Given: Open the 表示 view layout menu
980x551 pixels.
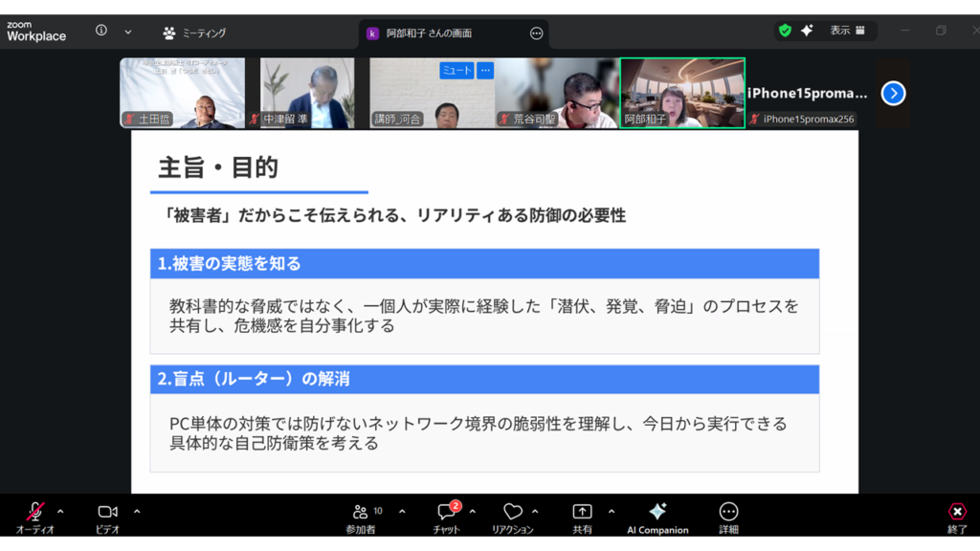Looking at the screenshot, I should [x=847, y=31].
